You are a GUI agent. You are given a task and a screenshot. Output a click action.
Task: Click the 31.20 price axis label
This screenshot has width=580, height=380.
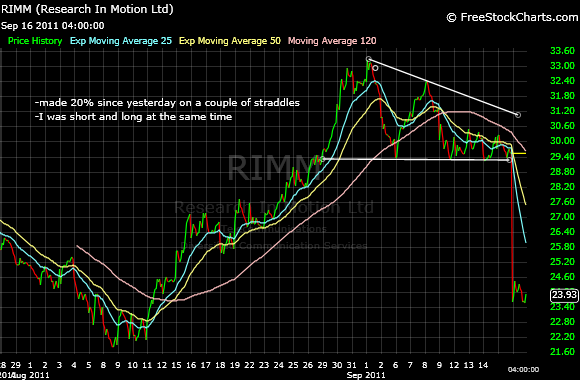pyautogui.click(x=562, y=111)
